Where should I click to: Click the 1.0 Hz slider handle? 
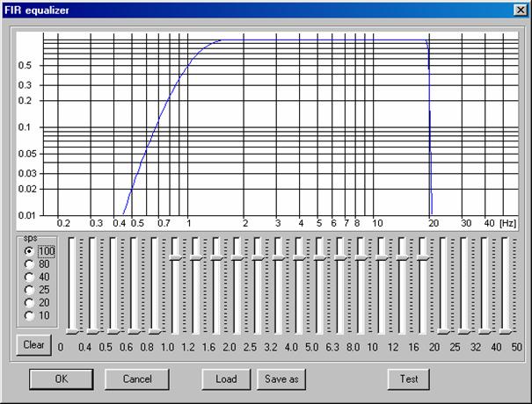click(176, 257)
